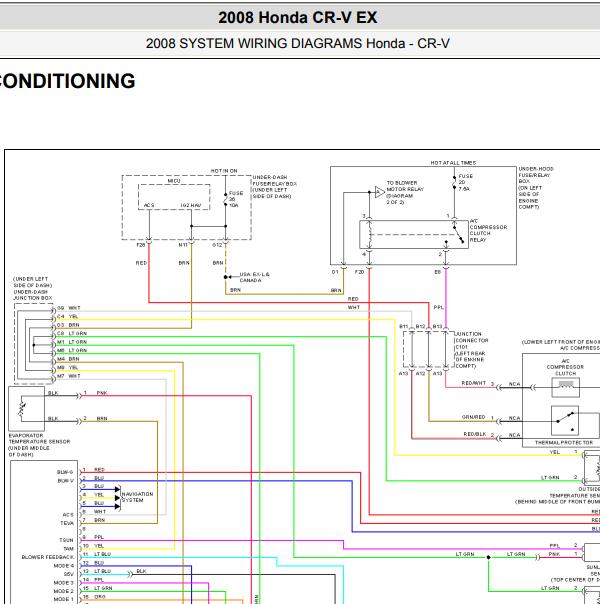Click the 'HOT IN ON' label
The width and height of the screenshot is (600, 604).
[224, 171]
